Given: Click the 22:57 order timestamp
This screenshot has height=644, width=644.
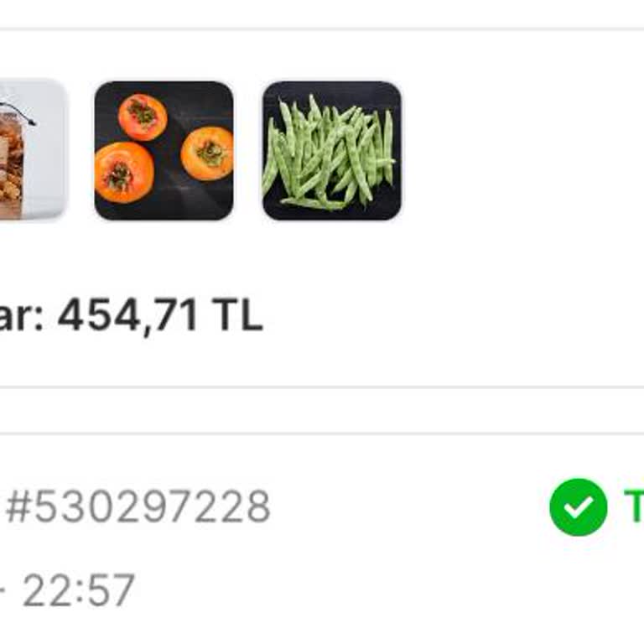Looking at the screenshot, I should pos(79,590).
